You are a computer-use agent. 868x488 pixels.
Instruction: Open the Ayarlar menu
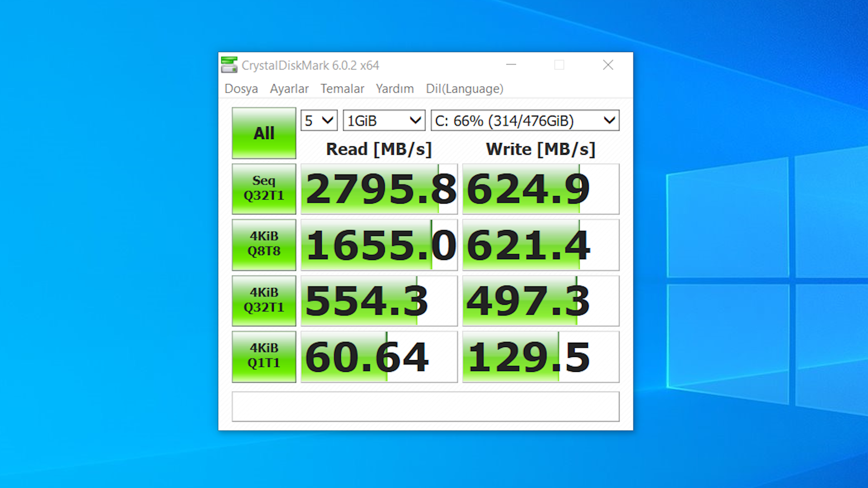[x=289, y=89]
